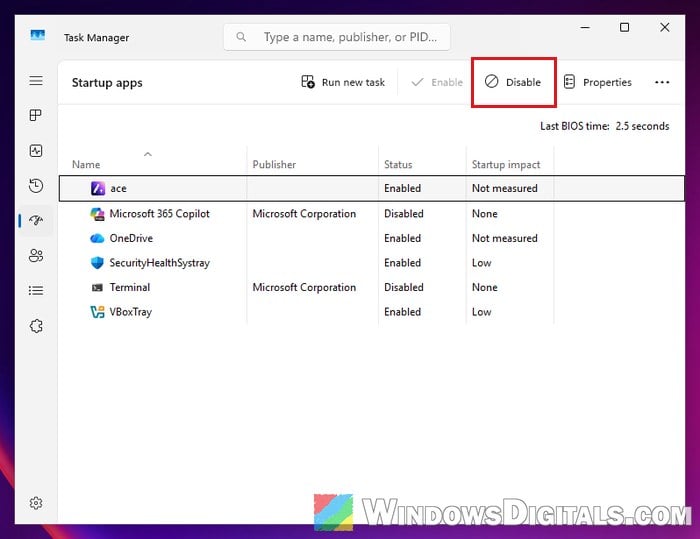Viewport: 700px width, 539px height.
Task: Click the Enable button
Action: click(x=437, y=82)
